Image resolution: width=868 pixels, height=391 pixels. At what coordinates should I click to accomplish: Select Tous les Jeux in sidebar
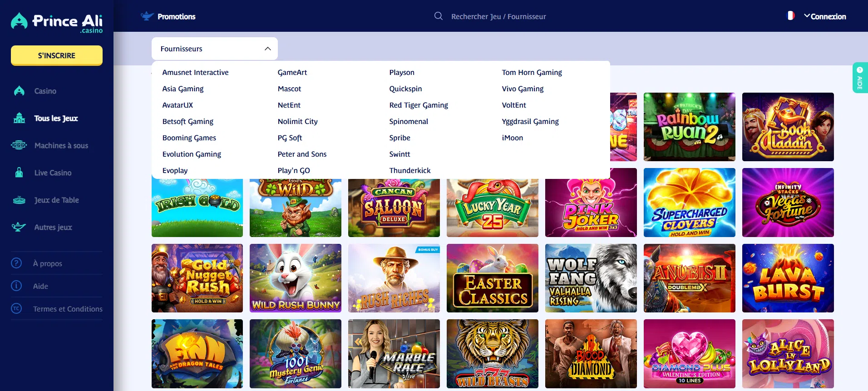pos(56,118)
